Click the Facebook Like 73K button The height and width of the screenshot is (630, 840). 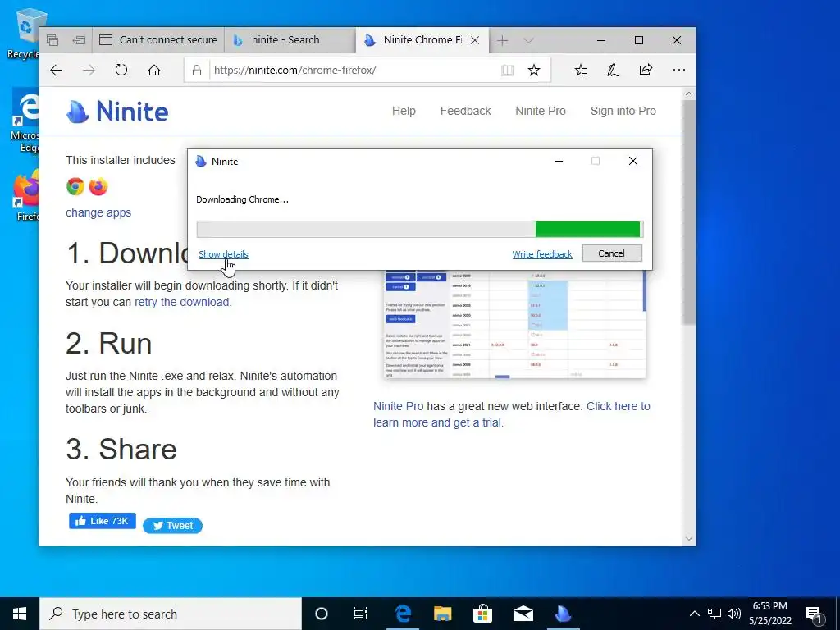tap(103, 521)
